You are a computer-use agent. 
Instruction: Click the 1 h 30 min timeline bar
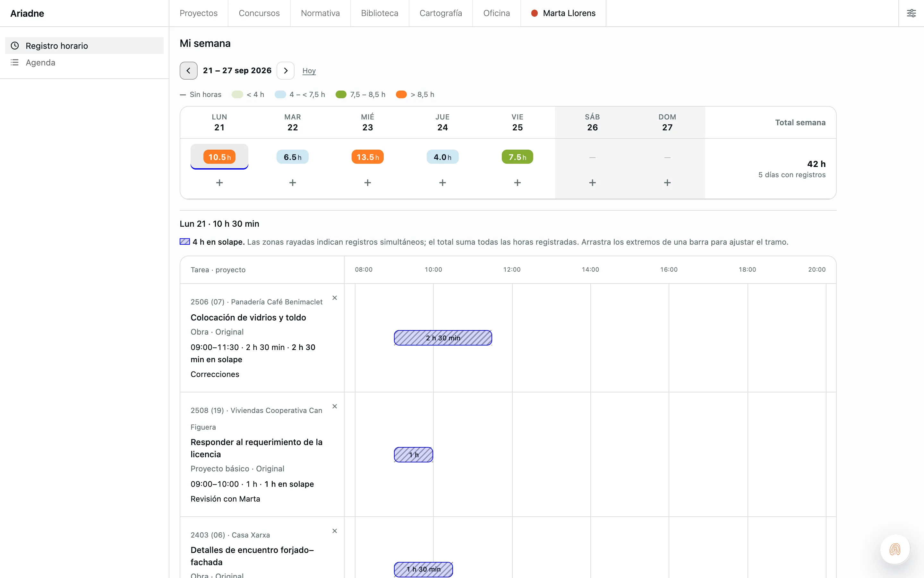coord(424,570)
